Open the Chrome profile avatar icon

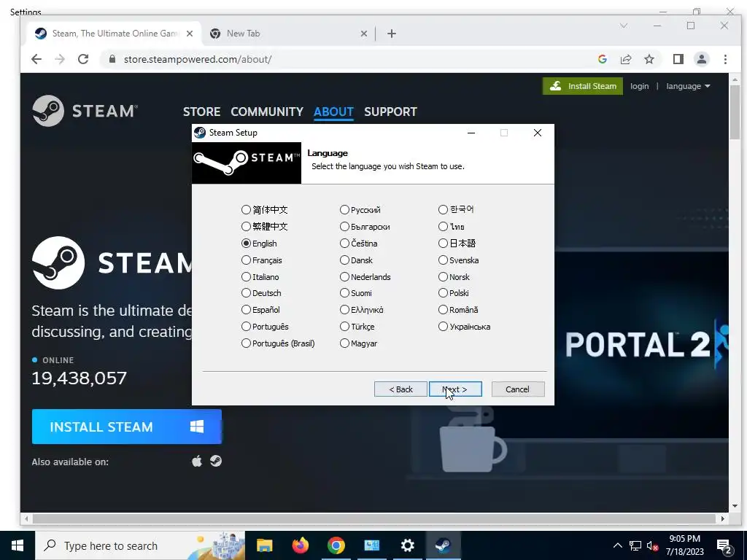[x=701, y=59]
